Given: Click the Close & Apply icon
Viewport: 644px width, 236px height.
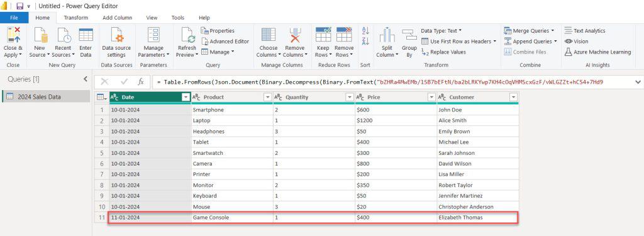Looking at the screenshot, I should [14, 35].
